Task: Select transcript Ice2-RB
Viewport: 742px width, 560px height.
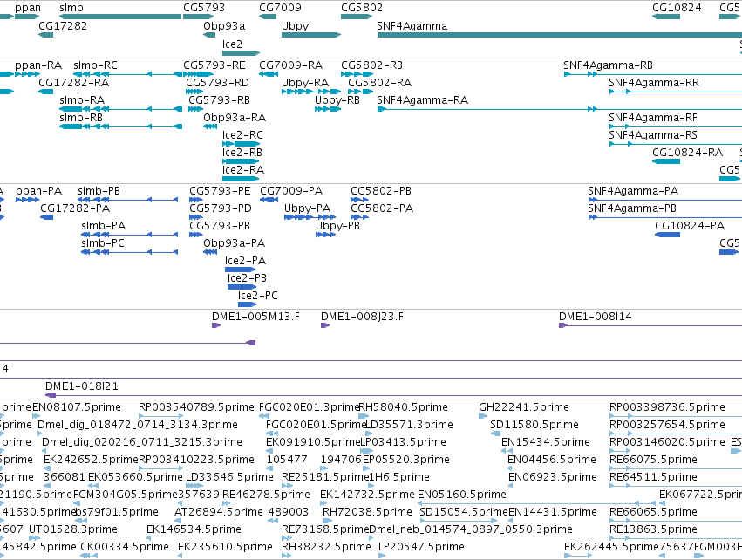Action: [x=242, y=153]
